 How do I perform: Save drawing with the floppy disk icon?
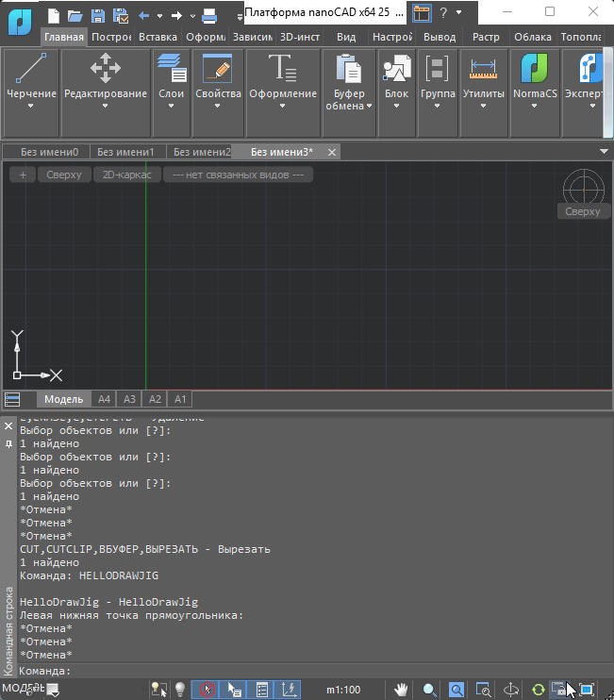point(98,16)
